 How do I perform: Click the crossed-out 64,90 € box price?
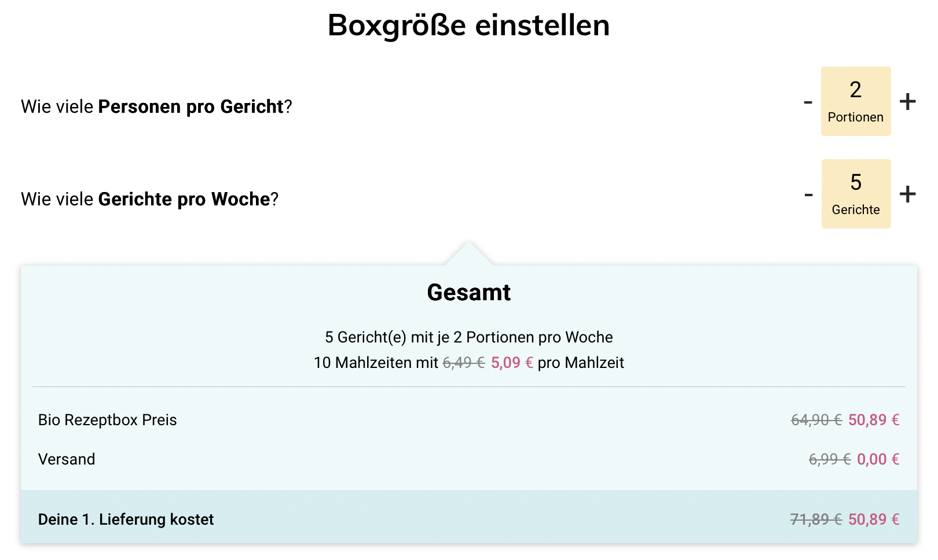click(816, 420)
